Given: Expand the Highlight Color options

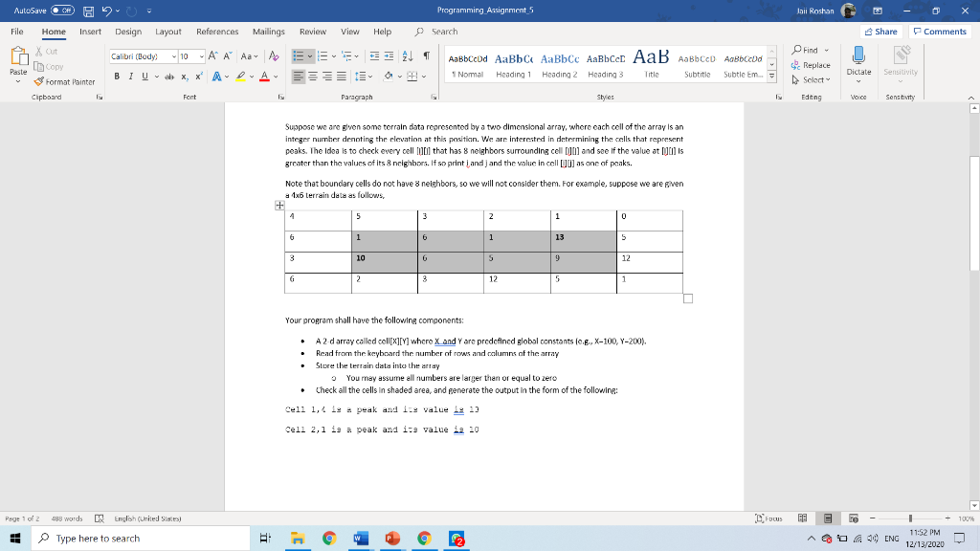Looking at the screenshot, I should (x=252, y=77).
